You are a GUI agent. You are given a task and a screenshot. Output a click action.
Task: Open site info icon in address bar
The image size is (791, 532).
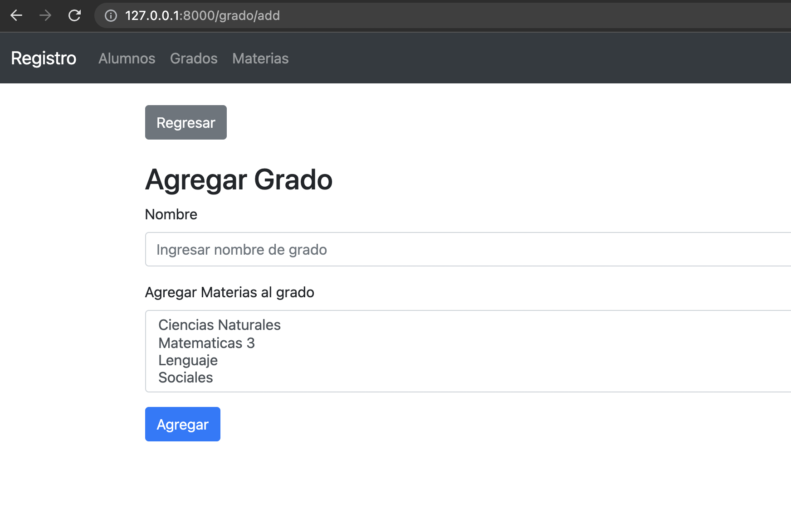(111, 16)
